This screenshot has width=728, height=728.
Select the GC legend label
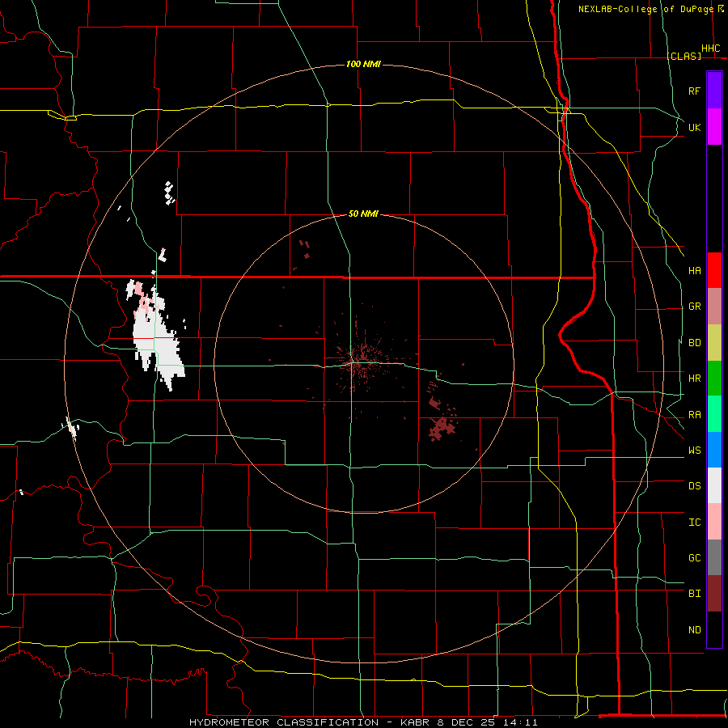pyautogui.click(x=694, y=558)
